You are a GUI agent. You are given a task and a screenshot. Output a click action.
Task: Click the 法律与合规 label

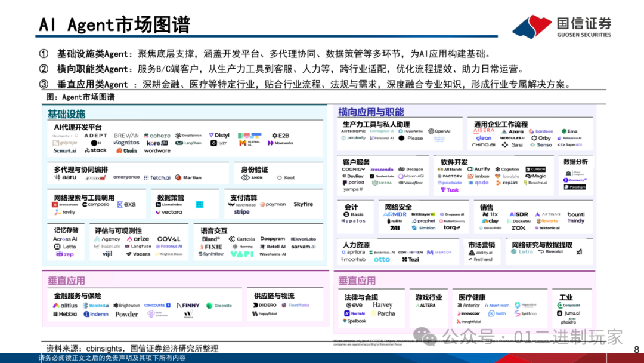[361, 297]
